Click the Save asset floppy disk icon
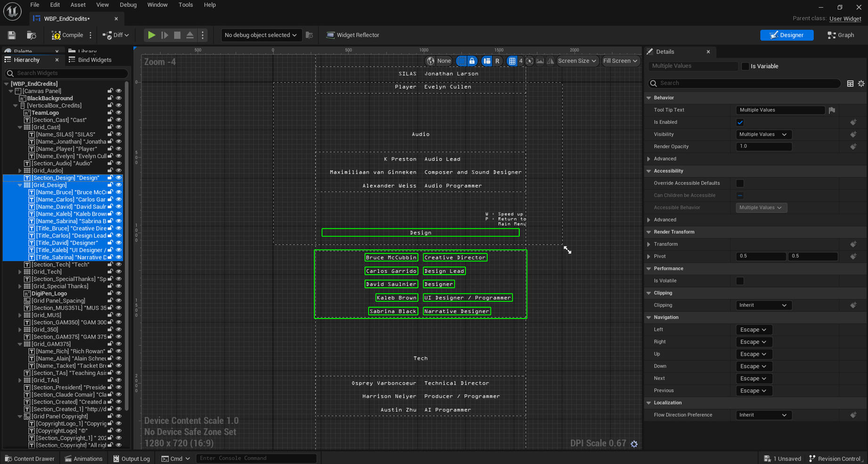The image size is (868, 464). pyautogui.click(x=12, y=35)
